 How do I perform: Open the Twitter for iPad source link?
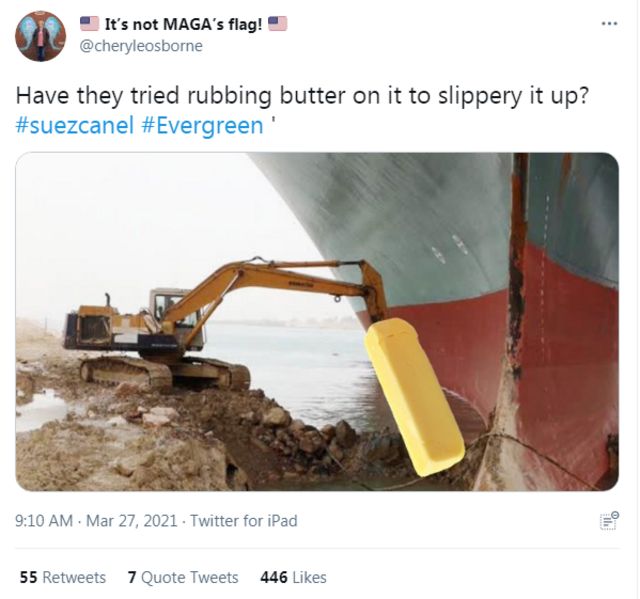(x=244, y=521)
